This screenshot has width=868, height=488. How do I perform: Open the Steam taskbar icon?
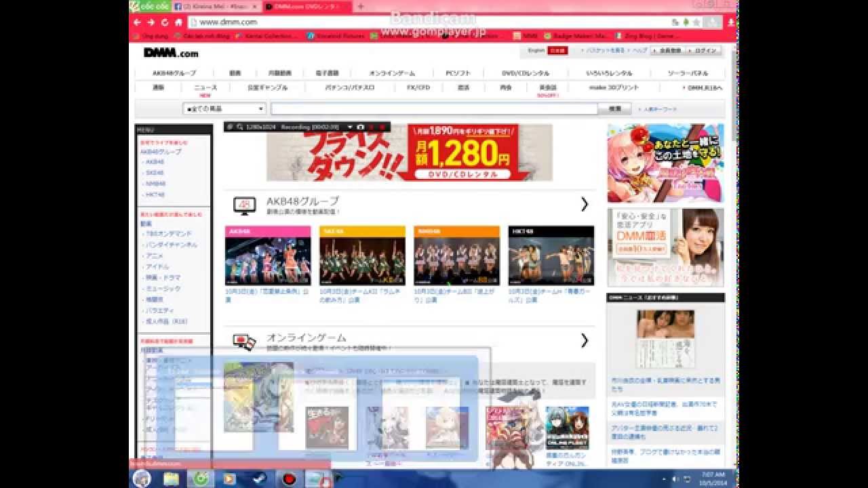click(x=259, y=479)
